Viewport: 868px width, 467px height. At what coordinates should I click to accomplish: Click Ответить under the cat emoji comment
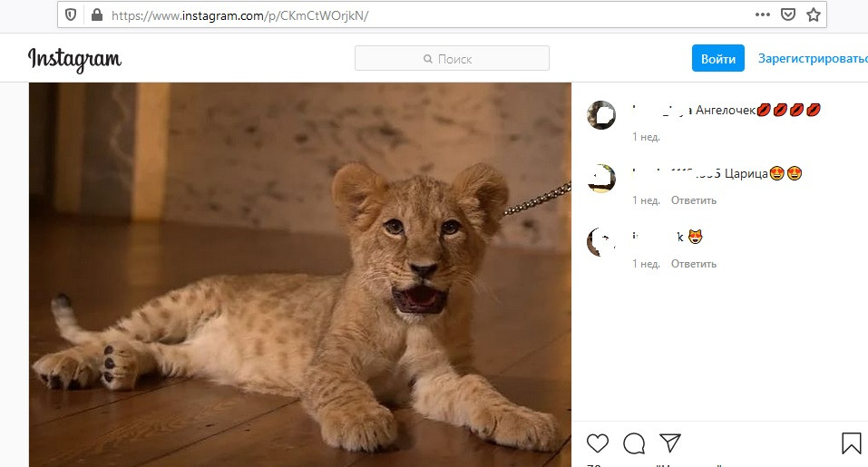click(694, 264)
